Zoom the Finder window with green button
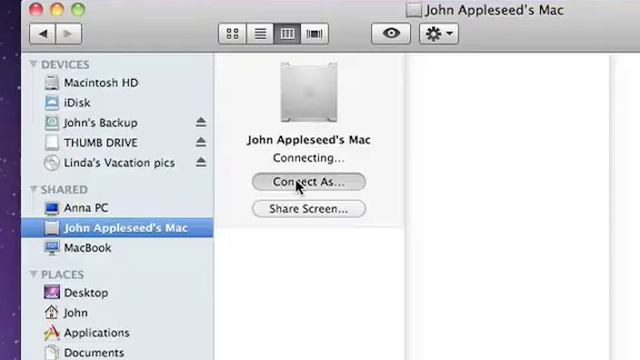The width and height of the screenshot is (640, 360). tap(78, 9)
